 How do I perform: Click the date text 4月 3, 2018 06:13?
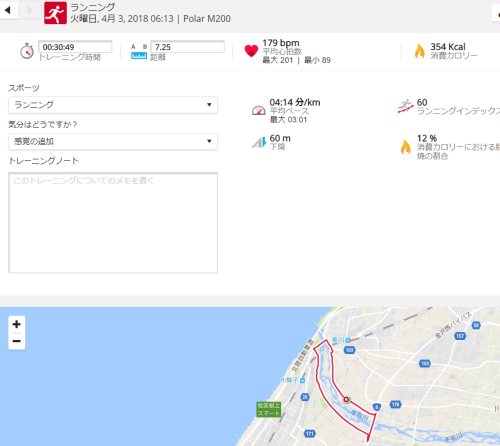point(137,18)
